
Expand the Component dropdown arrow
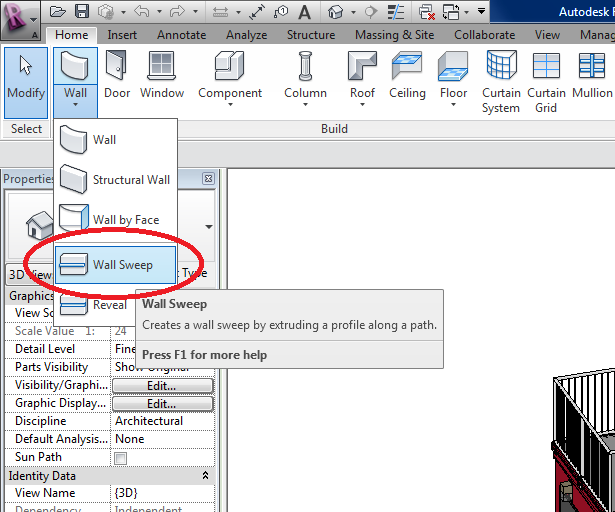pos(230,105)
